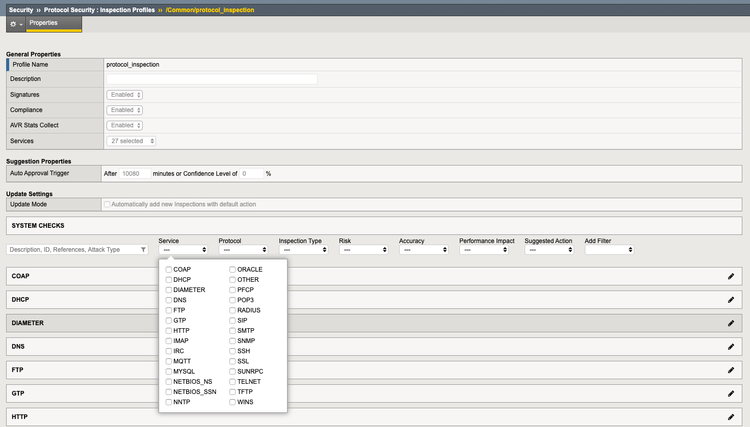
Task: Click the edit pencil icon for DIAMETER
Action: tap(731, 323)
